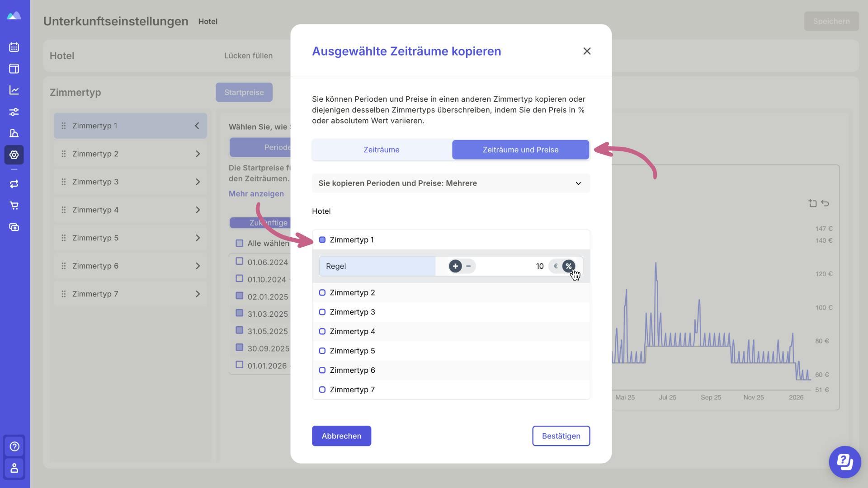Open the user profile icon
This screenshot has height=488, width=868.
tap(14, 468)
